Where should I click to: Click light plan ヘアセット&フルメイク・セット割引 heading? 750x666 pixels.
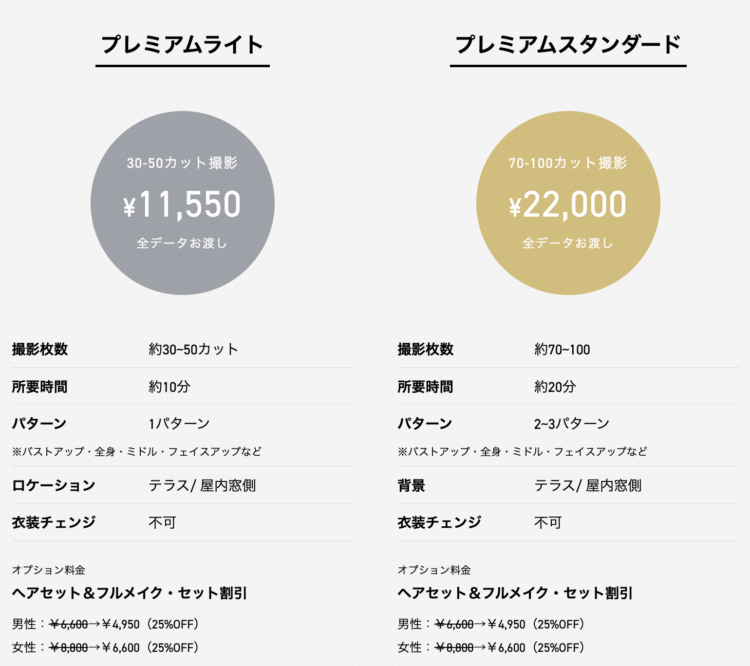(129, 593)
